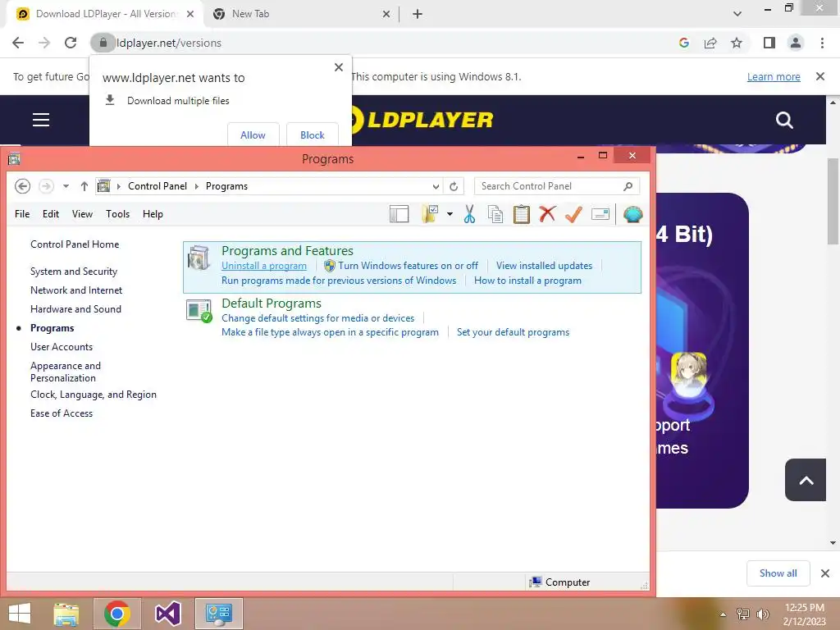Open Turn Windows features on or off
The width and height of the screenshot is (840, 630).
click(x=408, y=266)
